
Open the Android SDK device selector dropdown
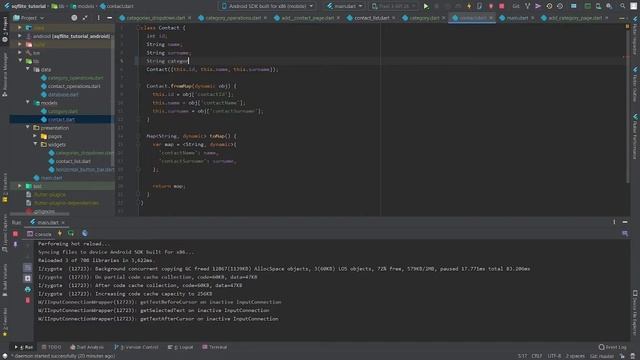pyautogui.click(x=267, y=6)
